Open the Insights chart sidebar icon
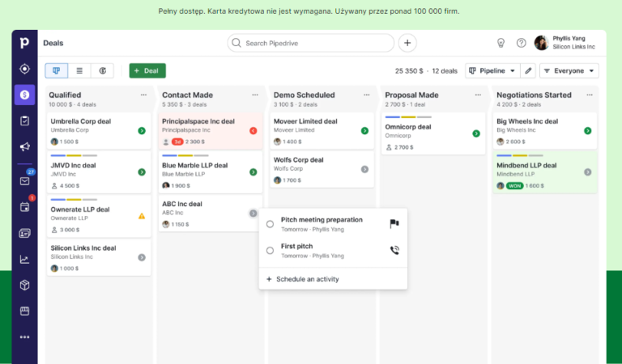The width and height of the screenshot is (622, 364). 24,260
